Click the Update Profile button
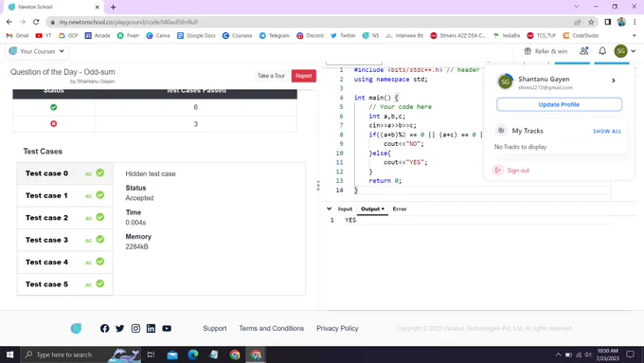 point(559,104)
